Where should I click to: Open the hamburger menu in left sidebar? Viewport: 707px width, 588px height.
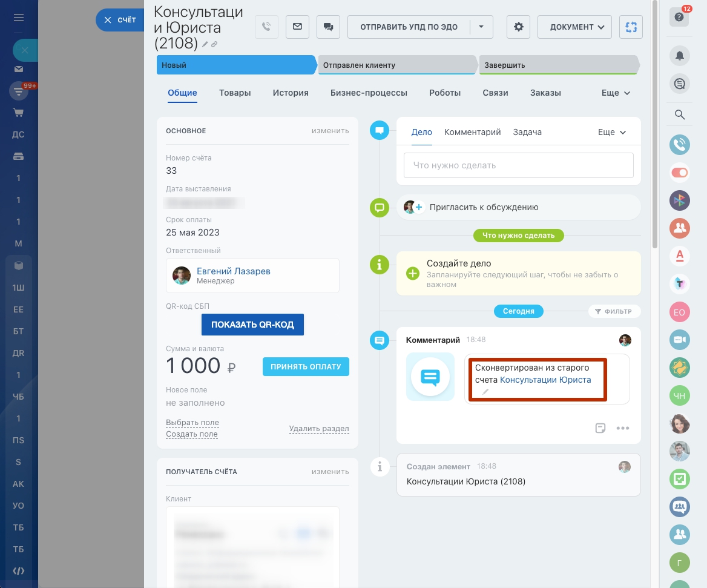tap(19, 18)
